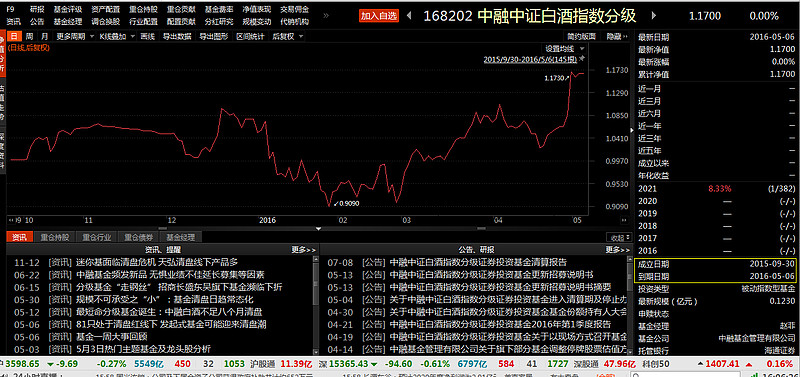Viewport: 800px width, 377px height.
Task: Switch to the 资讯 bottom tab
Action: [x=19, y=237]
